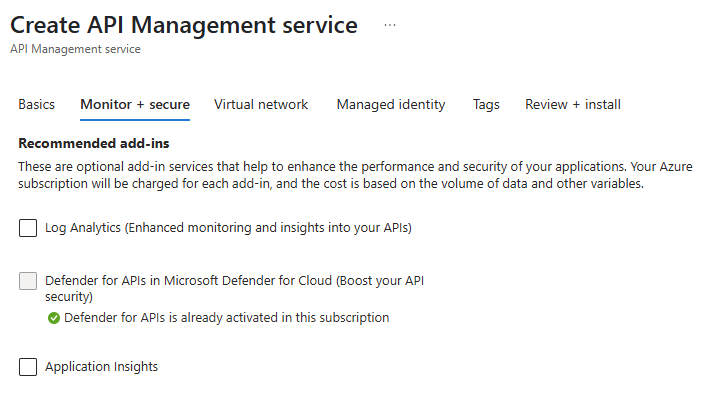Go to the Managed identity tab
The height and width of the screenshot is (407, 722).
390,105
